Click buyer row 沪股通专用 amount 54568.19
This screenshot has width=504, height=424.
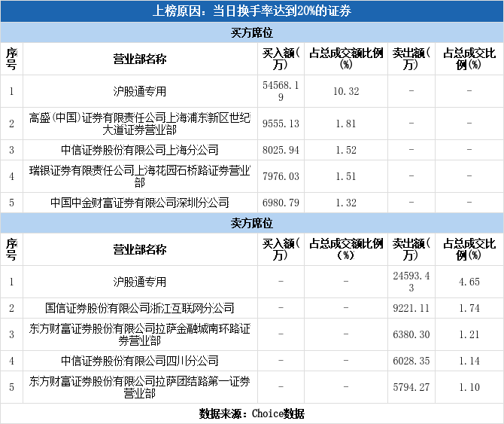pos(281,91)
